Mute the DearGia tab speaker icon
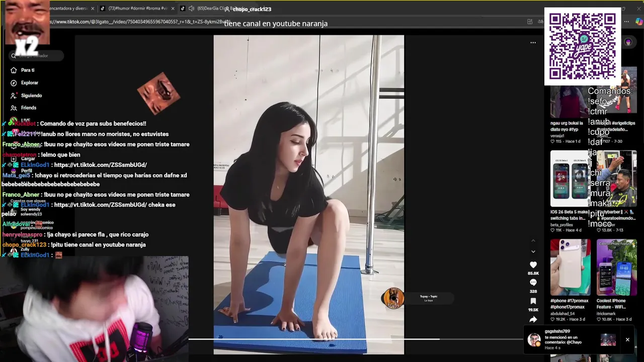 191,9
